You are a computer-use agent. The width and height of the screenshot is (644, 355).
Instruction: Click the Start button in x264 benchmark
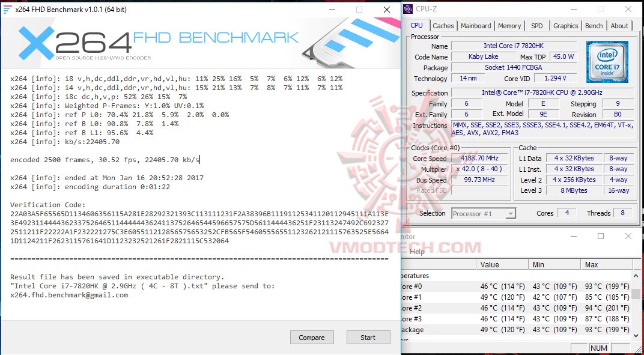(368, 338)
